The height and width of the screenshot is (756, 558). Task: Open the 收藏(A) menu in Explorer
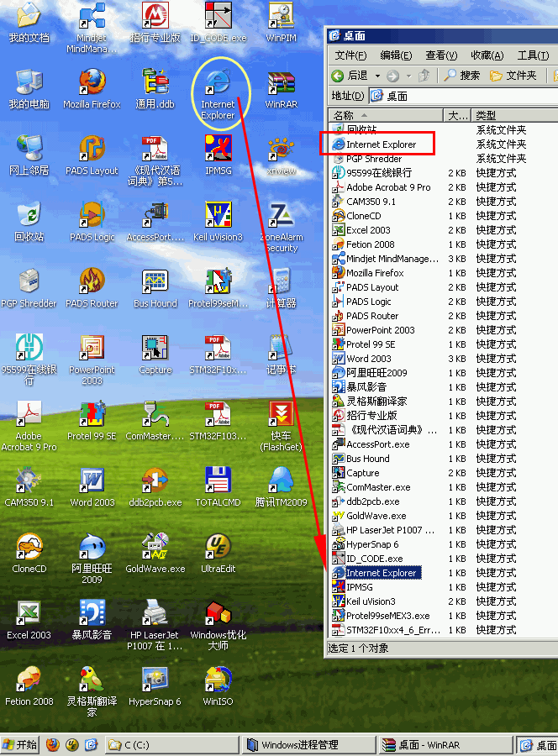click(487, 55)
